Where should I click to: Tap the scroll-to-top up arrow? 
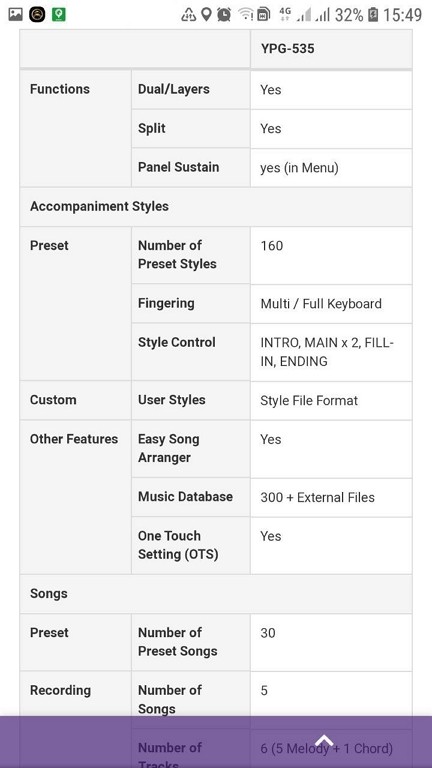[324, 740]
